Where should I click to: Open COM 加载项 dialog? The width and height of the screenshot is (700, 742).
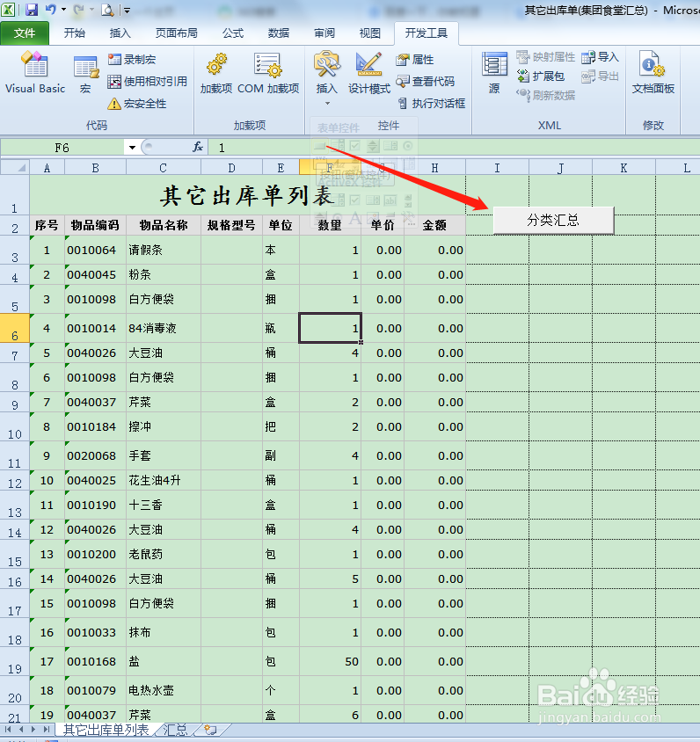point(268,72)
